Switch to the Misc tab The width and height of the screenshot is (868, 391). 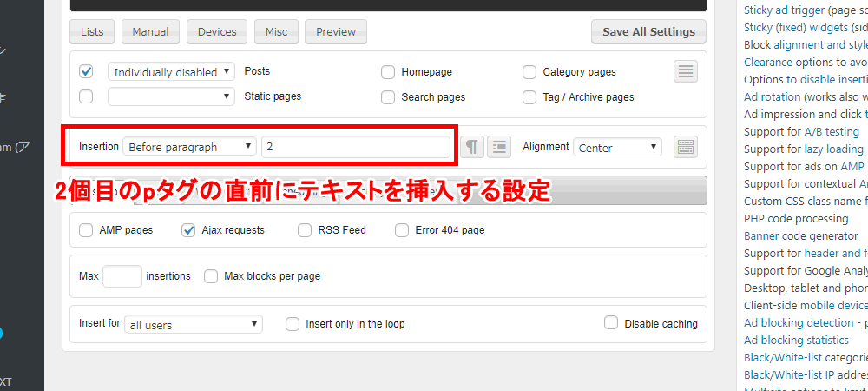276,32
